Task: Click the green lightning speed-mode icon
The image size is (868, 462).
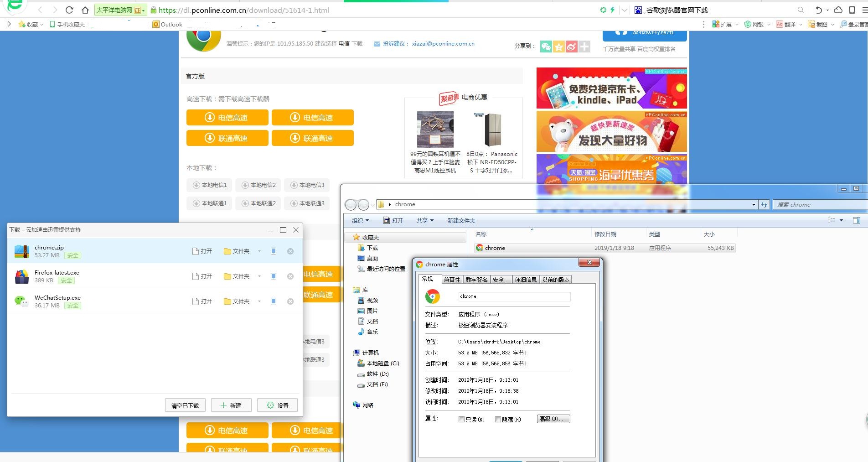Action: (612, 10)
